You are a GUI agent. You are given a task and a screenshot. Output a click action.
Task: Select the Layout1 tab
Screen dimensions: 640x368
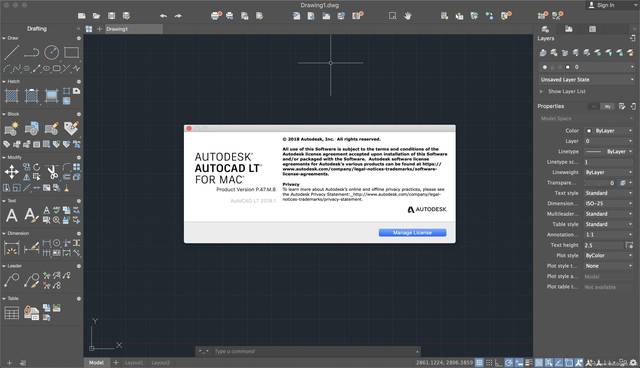pyautogui.click(x=134, y=363)
